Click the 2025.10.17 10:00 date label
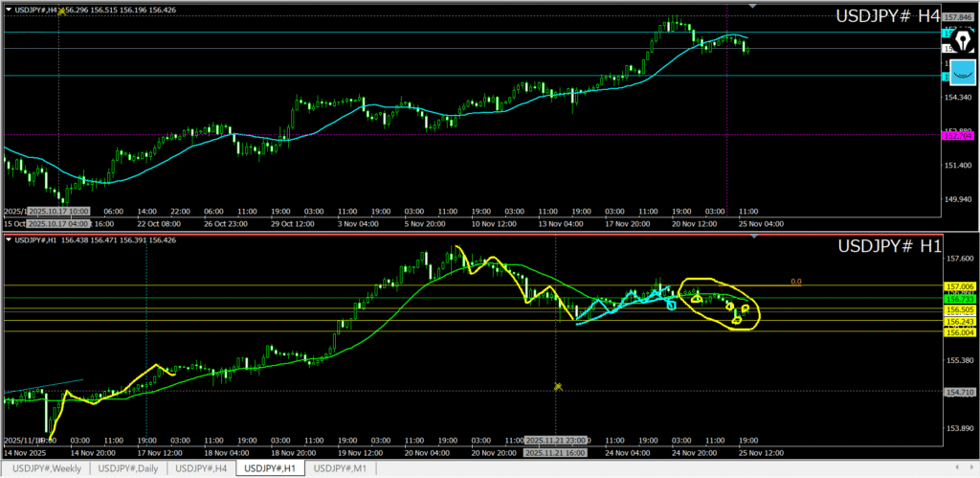This screenshot has width=980, height=478. (59, 211)
